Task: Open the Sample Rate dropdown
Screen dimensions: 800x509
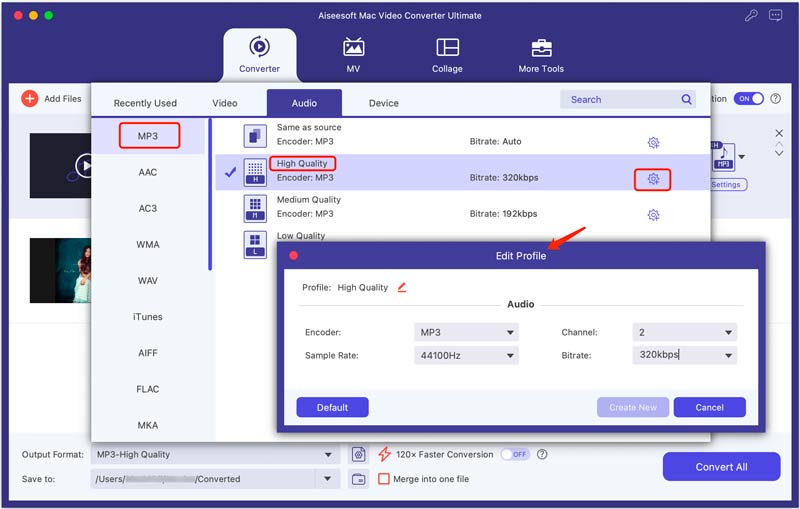Action: 465,355
